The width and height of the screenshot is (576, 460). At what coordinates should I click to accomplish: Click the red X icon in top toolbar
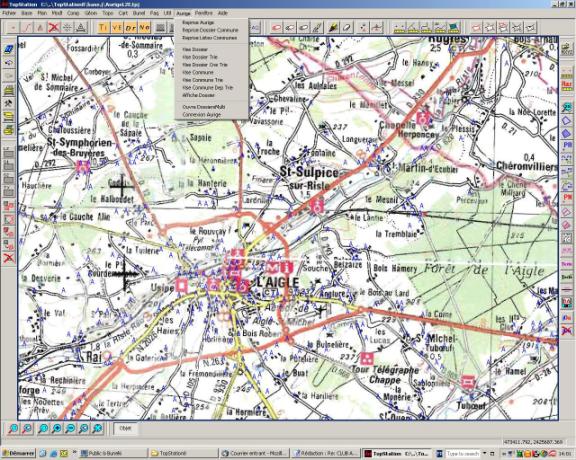point(54,27)
